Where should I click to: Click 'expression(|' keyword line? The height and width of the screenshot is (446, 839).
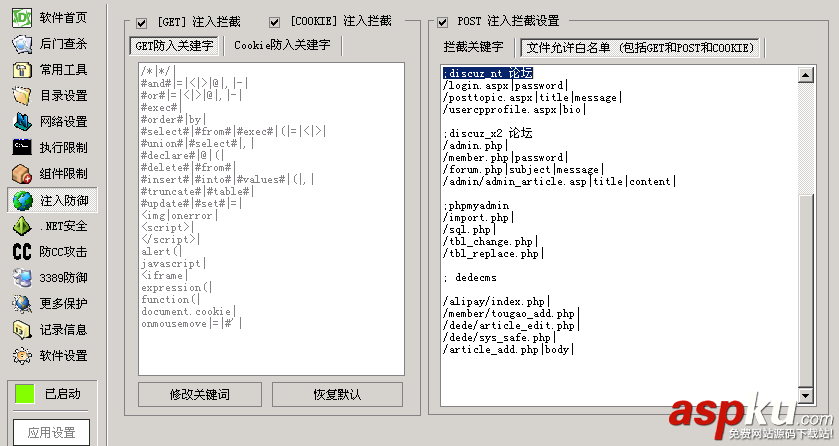(x=177, y=287)
